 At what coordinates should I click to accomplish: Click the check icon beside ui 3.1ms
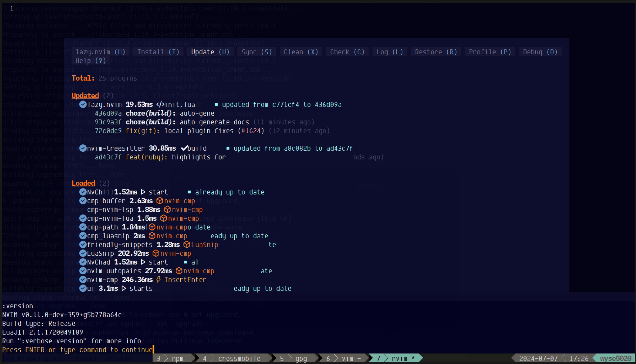coord(83,288)
